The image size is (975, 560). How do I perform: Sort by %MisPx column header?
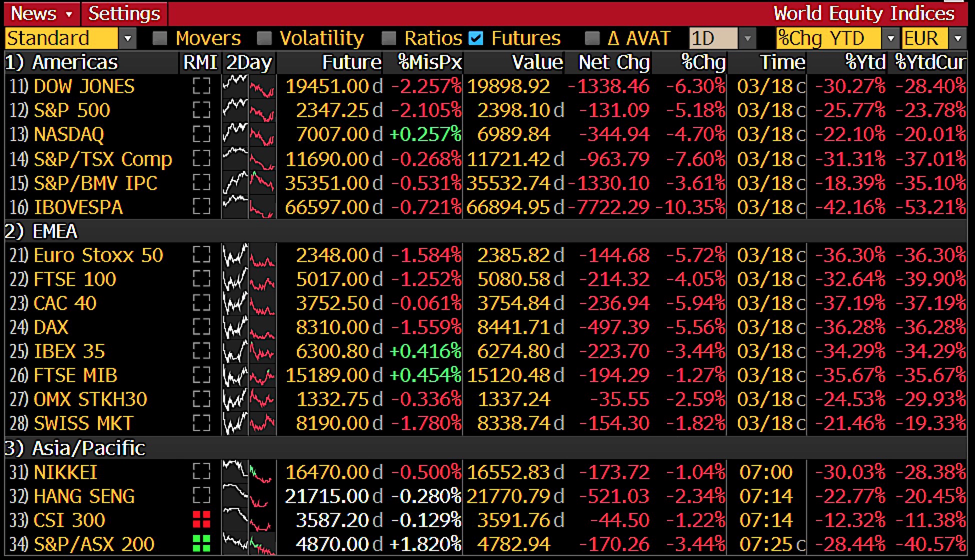(430, 62)
